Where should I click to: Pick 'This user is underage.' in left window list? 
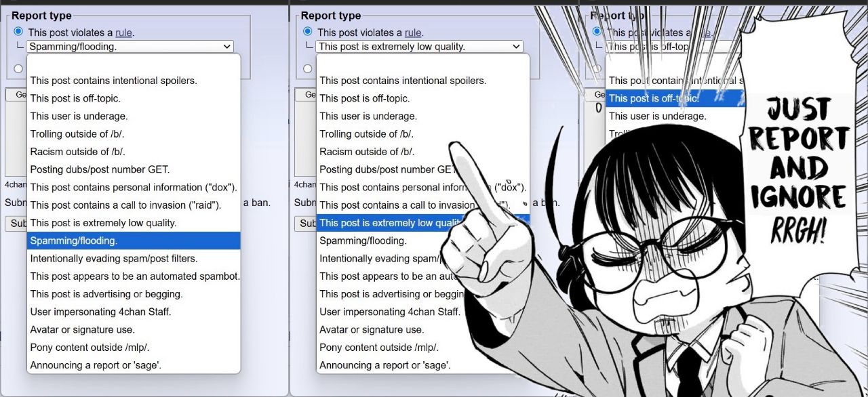tap(134, 116)
